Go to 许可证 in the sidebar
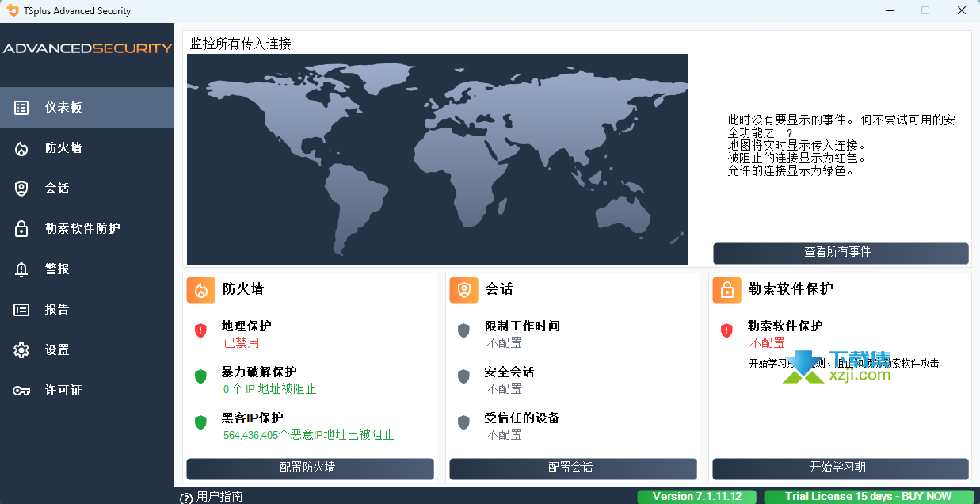This screenshot has height=504, width=980. 87,390
